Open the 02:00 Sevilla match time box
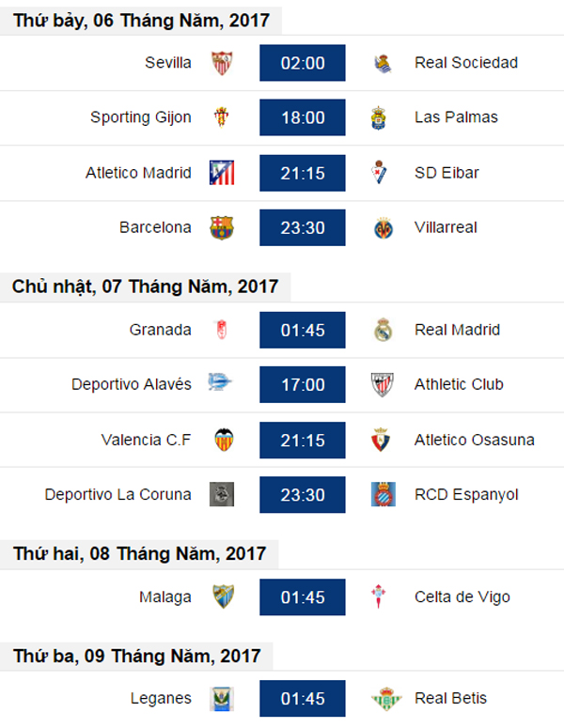The image size is (564, 728). click(303, 63)
